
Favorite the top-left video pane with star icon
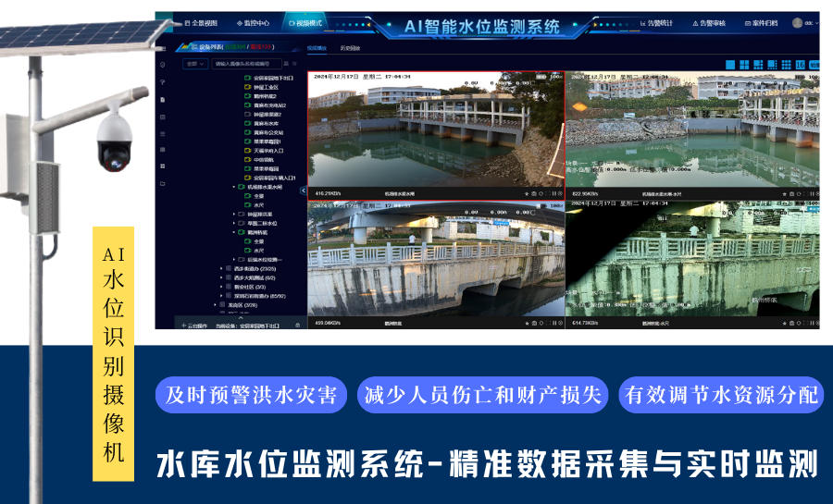[x=527, y=193]
